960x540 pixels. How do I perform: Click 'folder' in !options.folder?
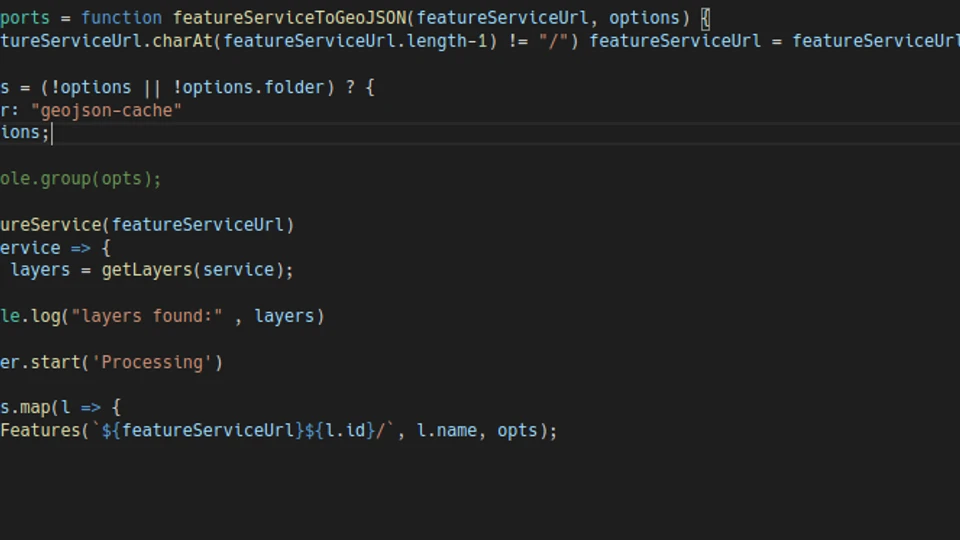(294, 87)
